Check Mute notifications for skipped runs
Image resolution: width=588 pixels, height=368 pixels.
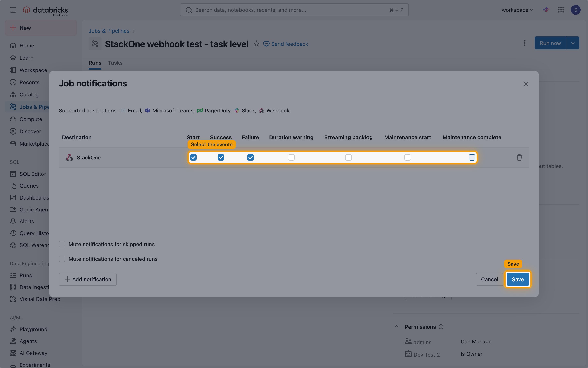(x=62, y=244)
